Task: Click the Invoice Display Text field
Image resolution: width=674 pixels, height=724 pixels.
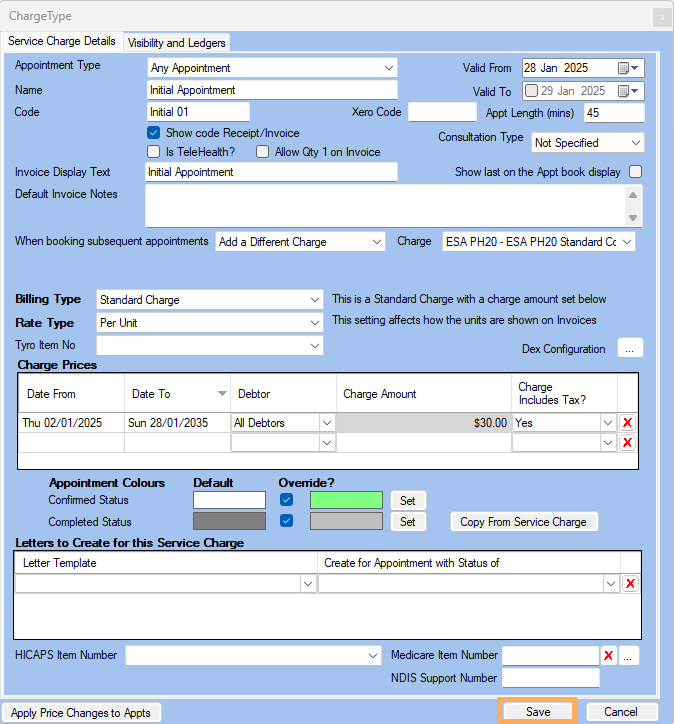Action: pyautogui.click(x=271, y=172)
